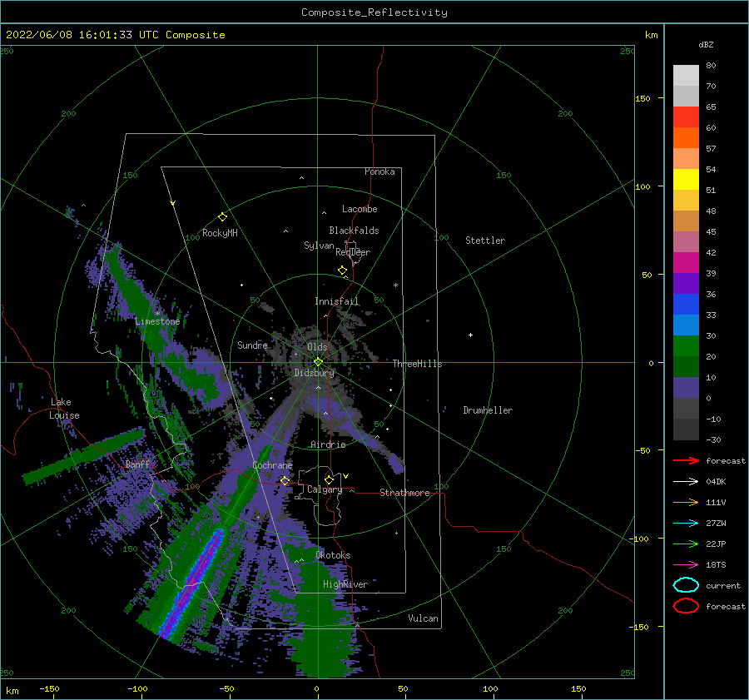This screenshot has height=700, width=749.
Task: Click the Sundre town label
Action: [253, 345]
